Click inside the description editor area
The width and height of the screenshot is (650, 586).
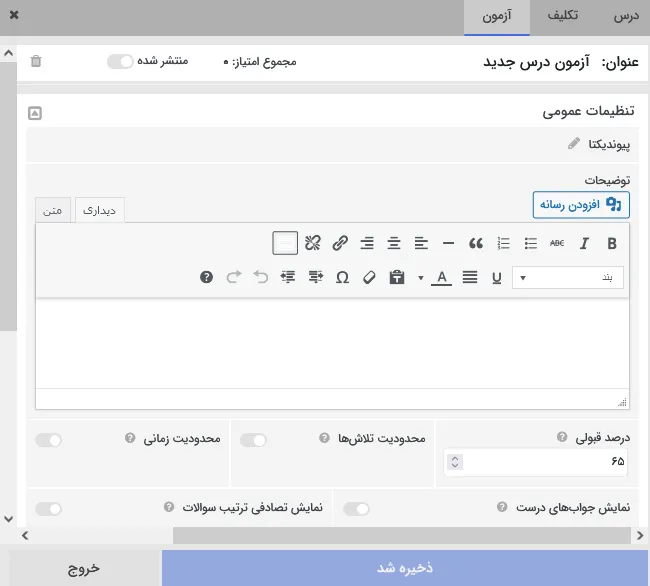point(332,344)
